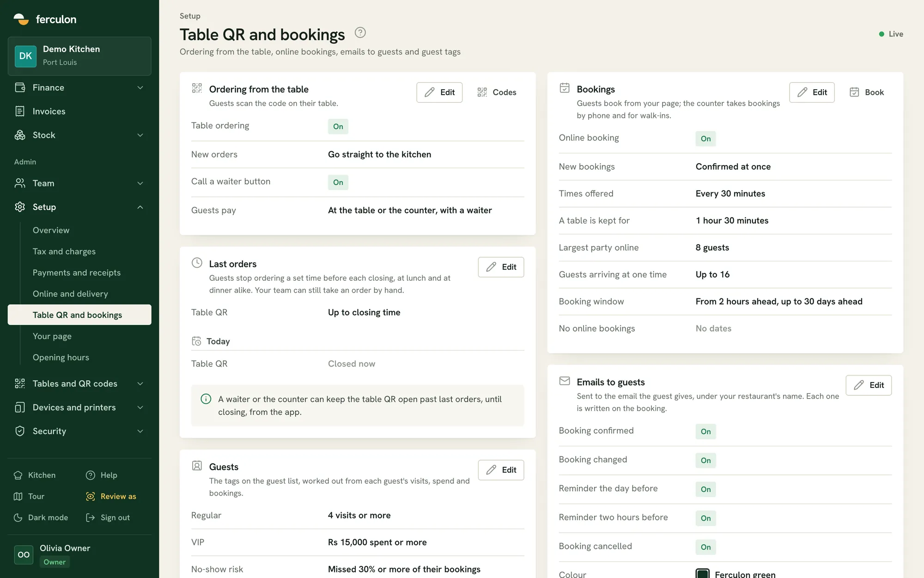Edit Ordering from the table settings

coord(439,92)
